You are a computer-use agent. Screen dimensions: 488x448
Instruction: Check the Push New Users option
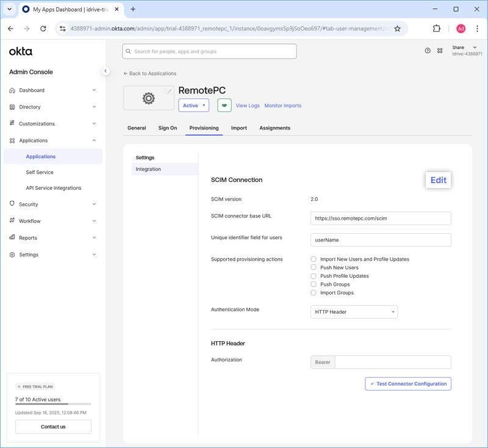tap(314, 267)
